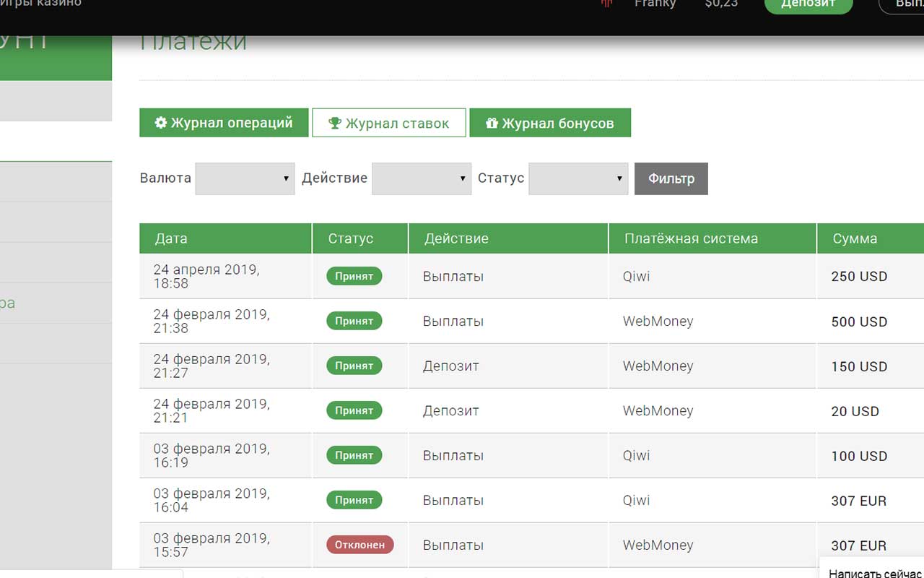
Task: Click the 307 EUR amount in the rejected row
Action: click(x=859, y=545)
